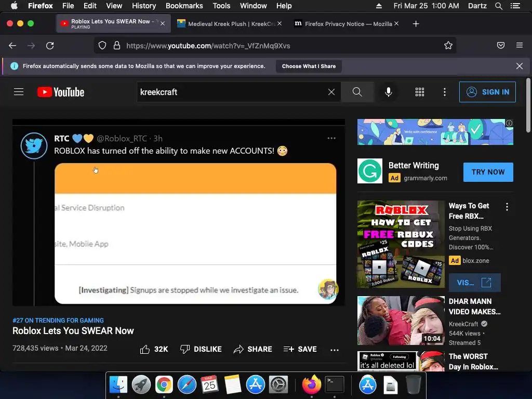Open options for Ways To Get Free RBX ad
Image resolution: width=532 pixels, height=399 pixels.
point(507,207)
